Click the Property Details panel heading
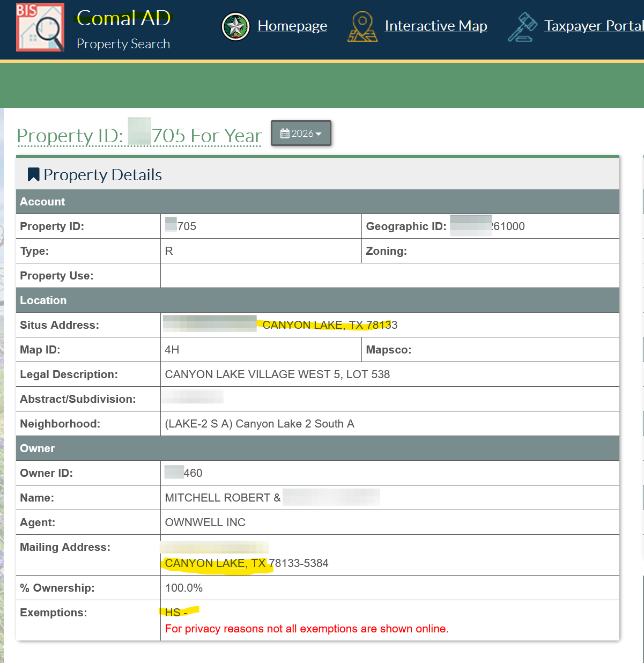 [x=102, y=175]
